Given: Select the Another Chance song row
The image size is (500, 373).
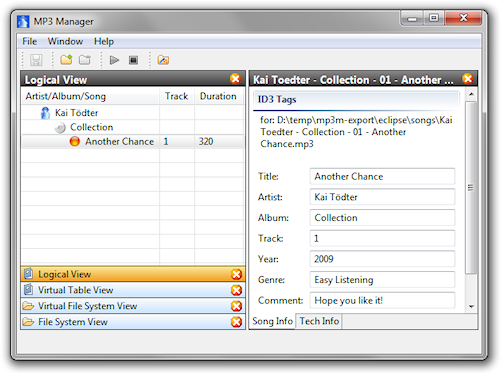Looking at the screenshot, I should click(133, 142).
